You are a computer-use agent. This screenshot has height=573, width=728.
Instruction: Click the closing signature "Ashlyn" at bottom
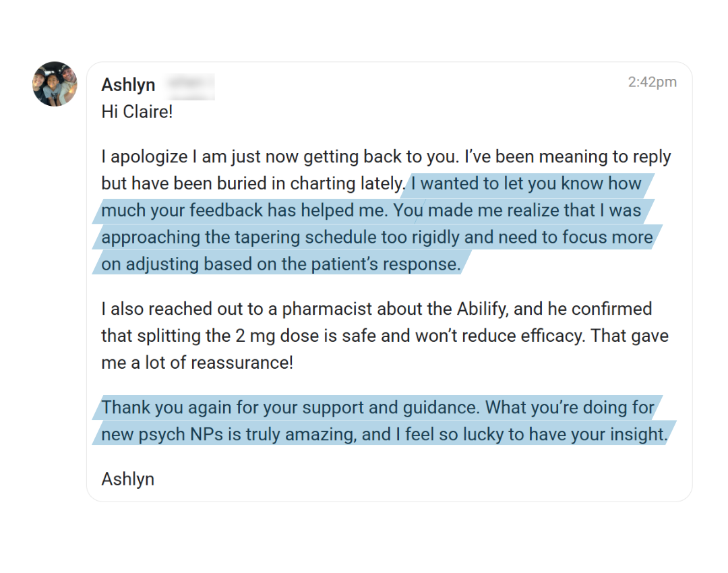(x=127, y=479)
